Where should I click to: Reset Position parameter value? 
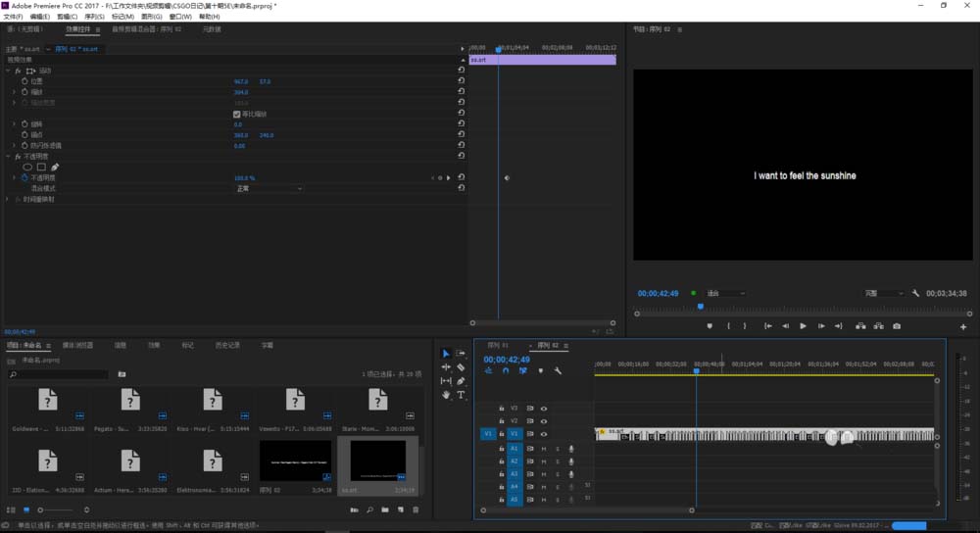tap(462, 80)
